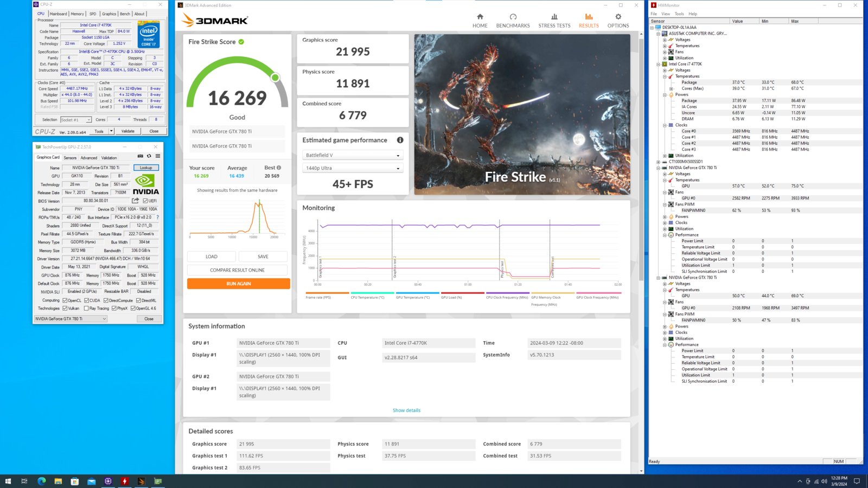The image size is (868, 488).
Task: Open the RESULTS section in 3DMark
Action: pos(589,21)
